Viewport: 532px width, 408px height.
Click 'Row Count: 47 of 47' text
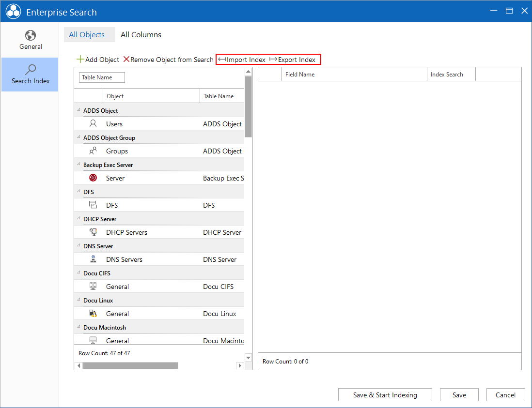(104, 353)
